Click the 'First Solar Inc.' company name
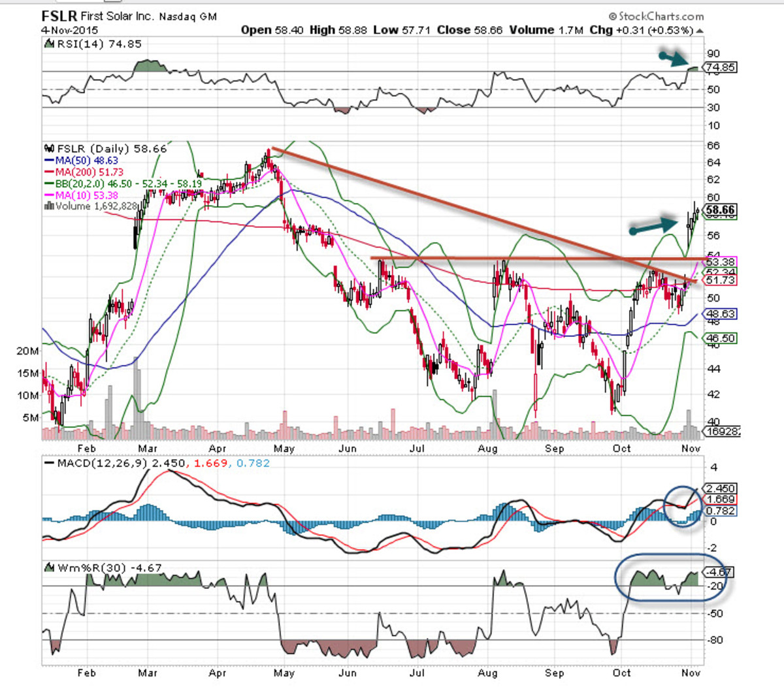This screenshot has width=784, height=687. (118, 16)
